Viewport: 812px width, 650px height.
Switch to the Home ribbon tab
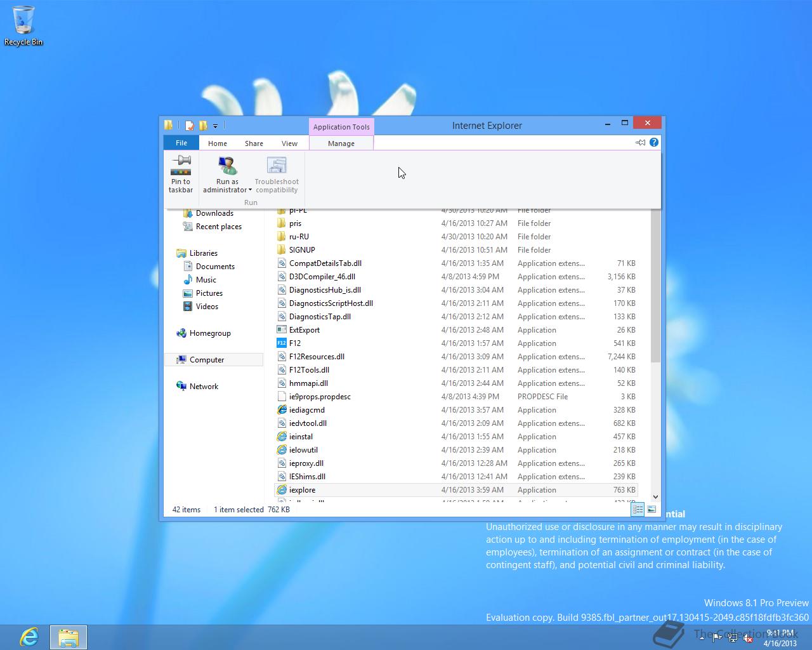218,143
